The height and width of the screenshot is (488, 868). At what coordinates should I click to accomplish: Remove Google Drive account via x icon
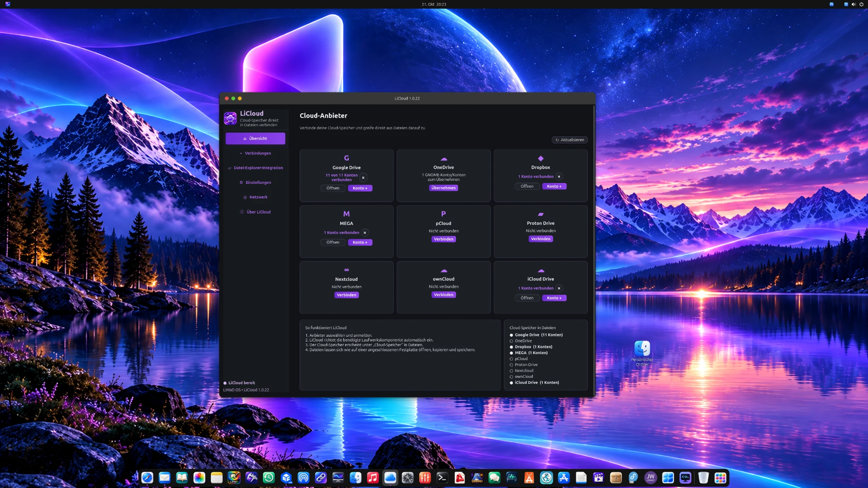(363, 177)
